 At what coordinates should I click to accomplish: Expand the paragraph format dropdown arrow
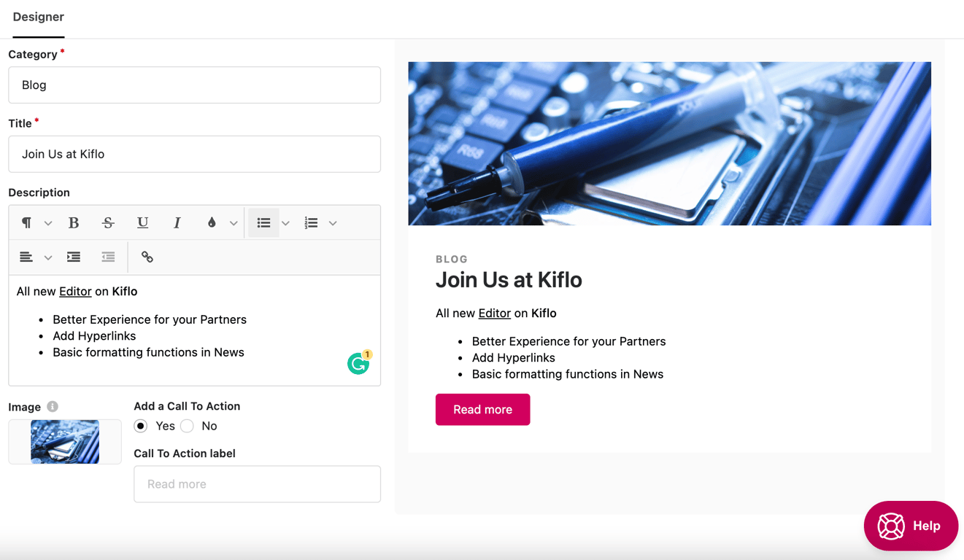point(48,223)
